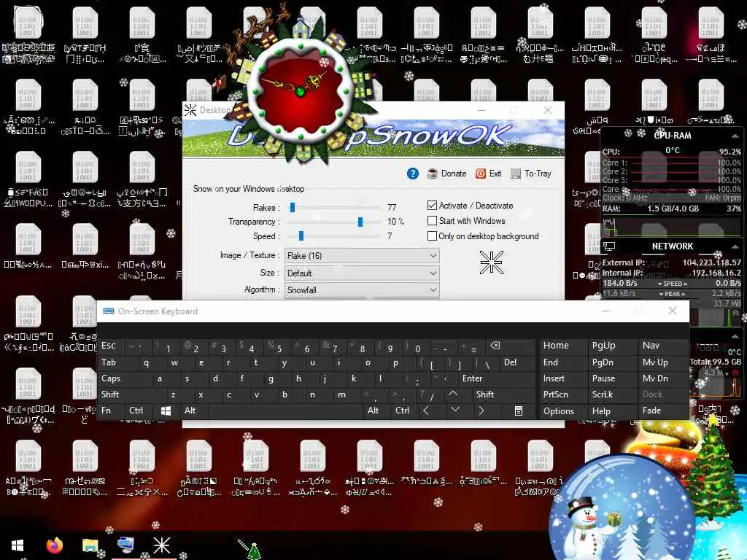
Task: Click the Mv Dn key
Action: coord(662,378)
